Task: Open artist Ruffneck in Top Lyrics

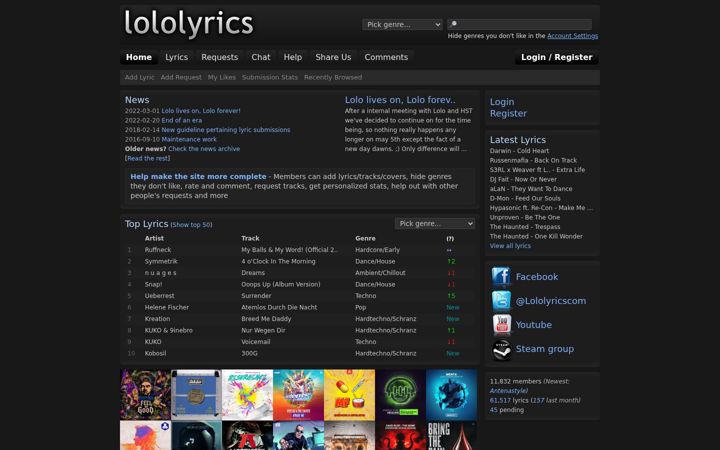Action: click(158, 250)
